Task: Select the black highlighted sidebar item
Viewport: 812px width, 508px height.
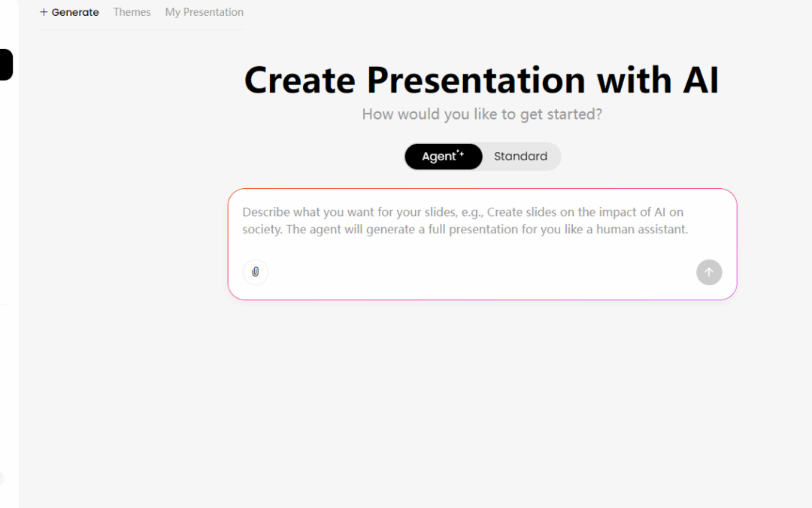Action: [6, 65]
